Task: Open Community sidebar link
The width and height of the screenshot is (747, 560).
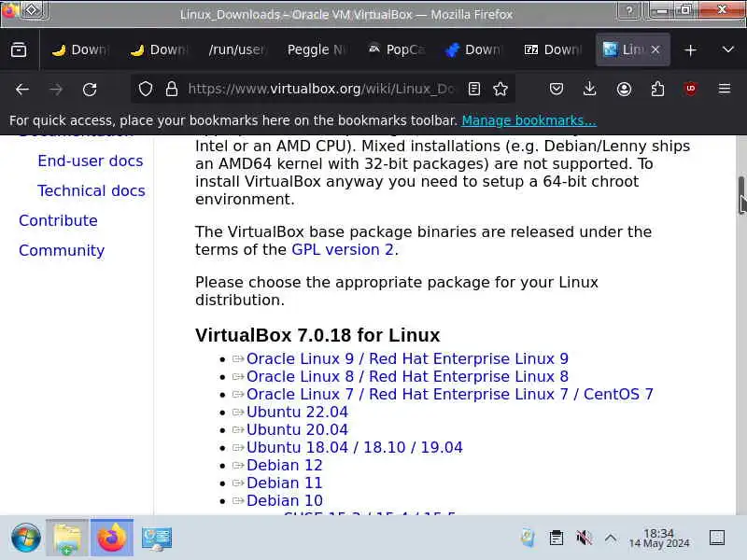Action: click(x=62, y=250)
